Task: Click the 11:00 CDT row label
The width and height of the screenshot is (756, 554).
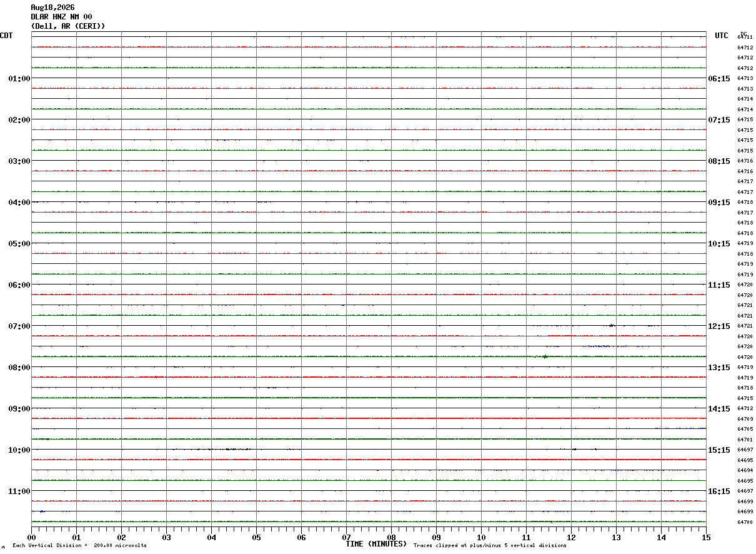Action: (x=19, y=491)
